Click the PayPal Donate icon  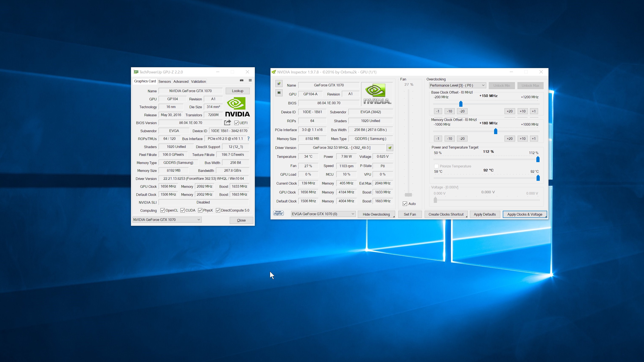[279, 213]
